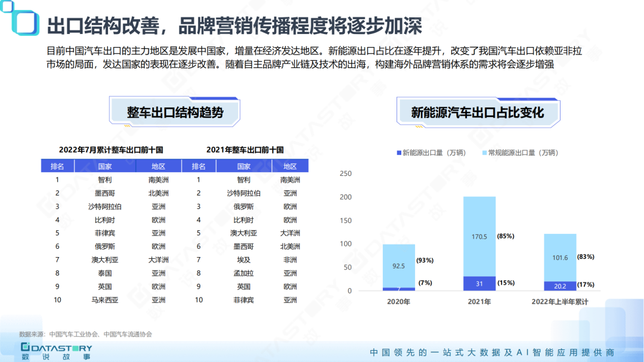Viewport: 644px width, 362px height.
Task: Click the light blue 170.5 bar segment
Action: click(479, 236)
